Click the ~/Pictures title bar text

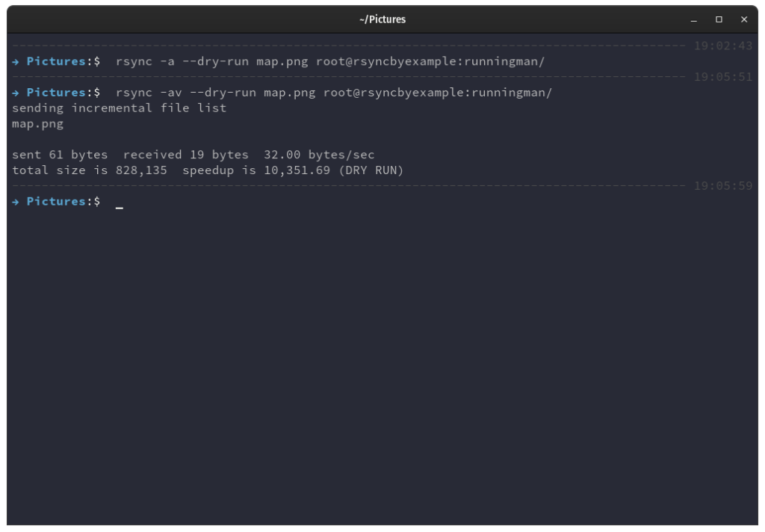[383, 19]
